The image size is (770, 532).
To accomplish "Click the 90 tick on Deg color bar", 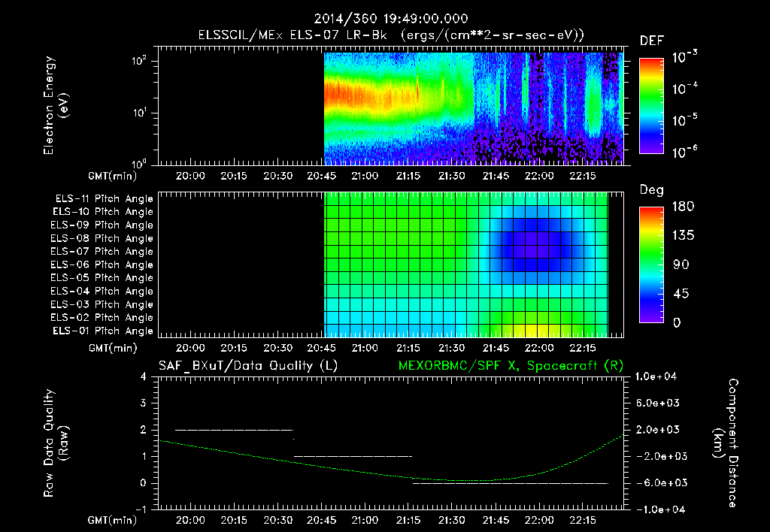I will point(681,264).
